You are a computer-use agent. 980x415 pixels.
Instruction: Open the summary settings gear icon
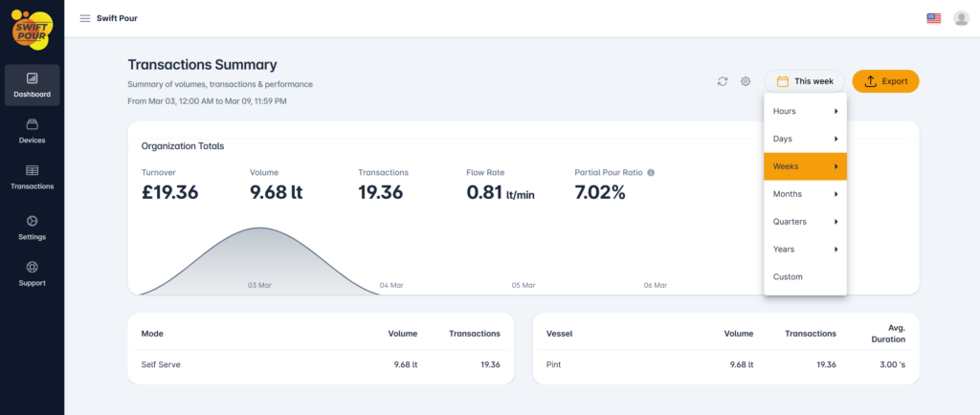(x=746, y=81)
